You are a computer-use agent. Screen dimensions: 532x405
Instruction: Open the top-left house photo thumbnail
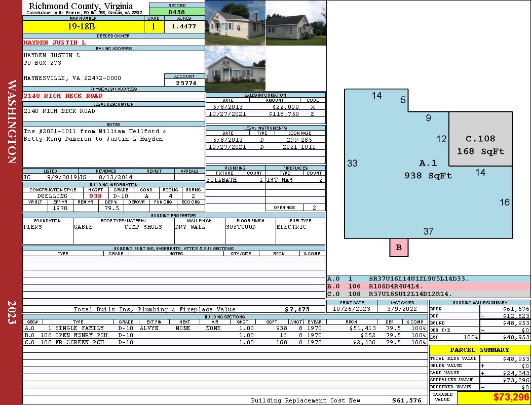pos(235,23)
